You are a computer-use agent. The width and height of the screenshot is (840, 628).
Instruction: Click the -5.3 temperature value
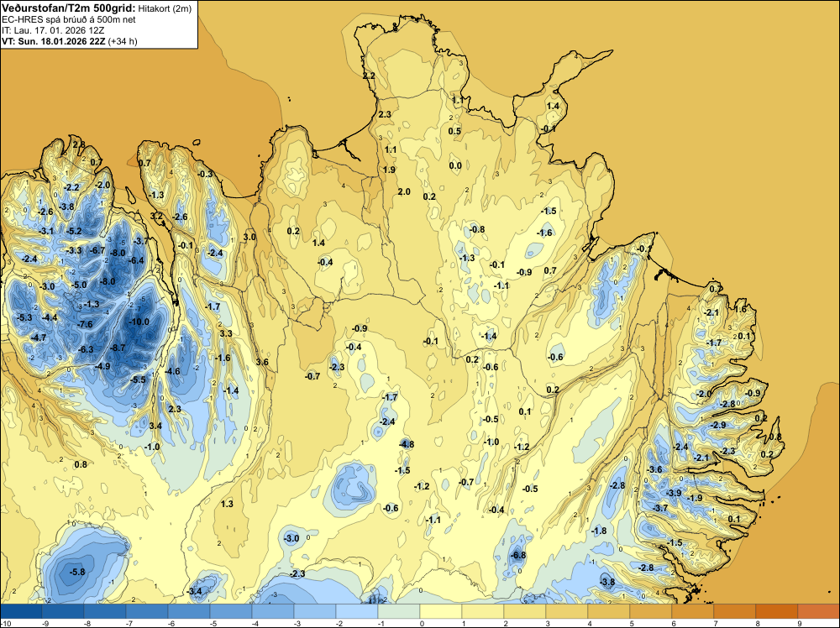click(x=24, y=317)
